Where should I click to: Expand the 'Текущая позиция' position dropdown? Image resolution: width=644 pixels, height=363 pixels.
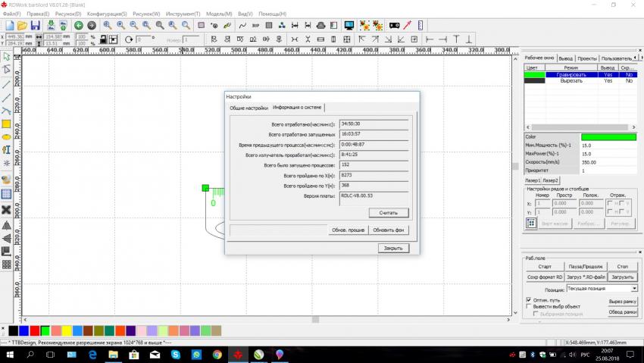point(633,289)
